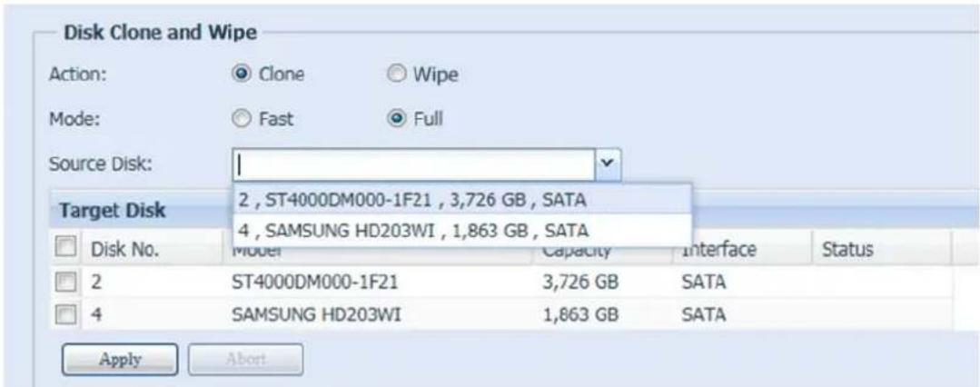Pick SAMSUNG HD203WI from the source disk list
This screenshot has height=387, width=980.
click(462, 231)
